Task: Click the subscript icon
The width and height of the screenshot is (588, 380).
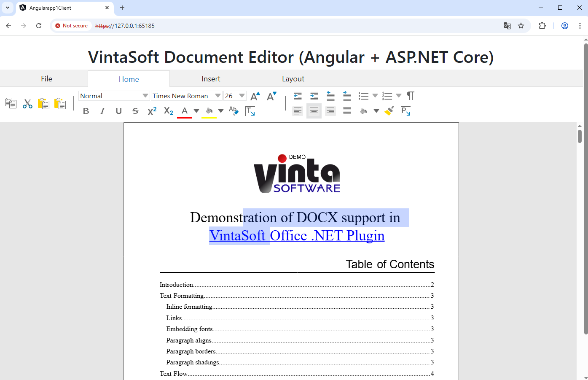Action: [x=168, y=111]
